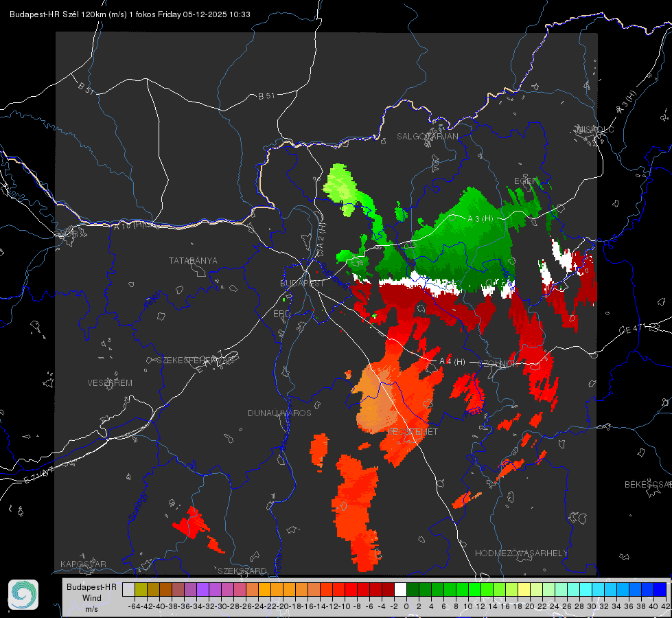Click the HÓDMEZŐVÁSÁRHELY city label
Viewport: 672px width, 618px height.
click(521, 553)
